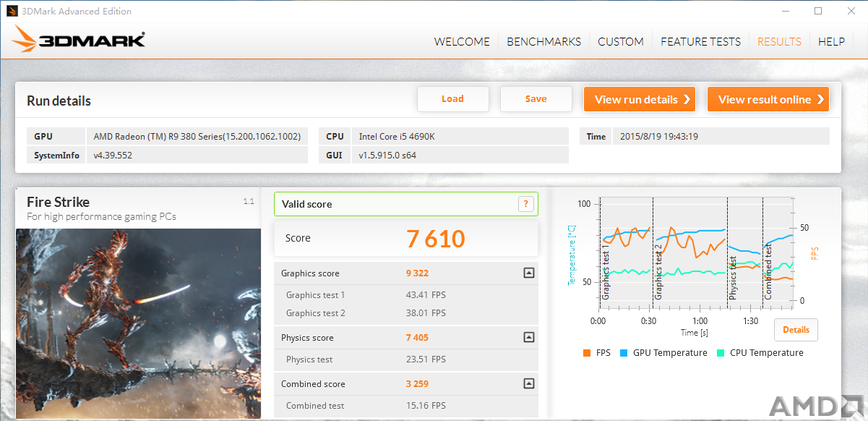Click the temperature and FPS chart
Viewport: 868px width, 421px height.
(x=697, y=252)
